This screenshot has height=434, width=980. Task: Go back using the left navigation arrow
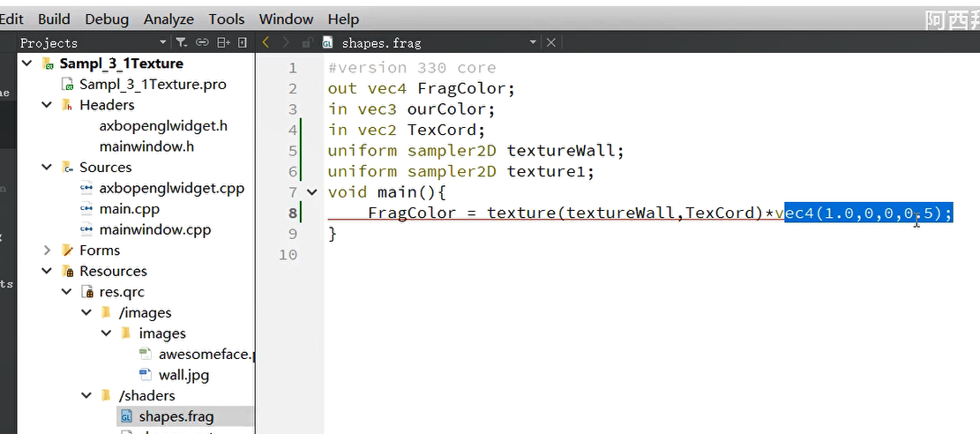266,42
